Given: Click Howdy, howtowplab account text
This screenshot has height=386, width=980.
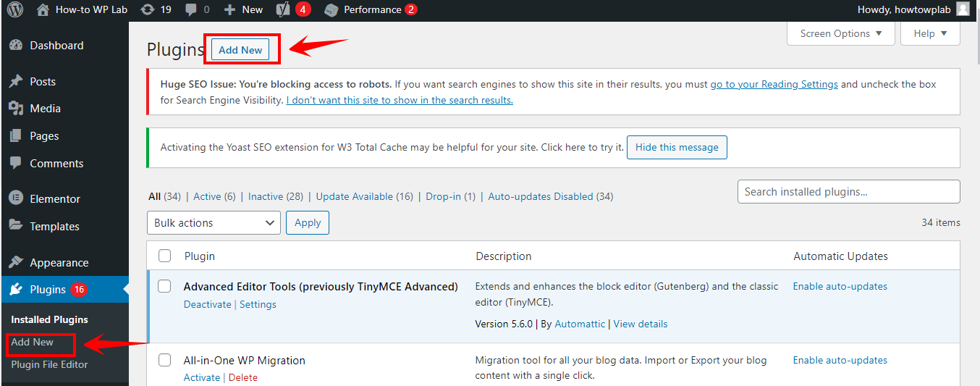Looking at the screenshot, I should [x=903, y=9].
